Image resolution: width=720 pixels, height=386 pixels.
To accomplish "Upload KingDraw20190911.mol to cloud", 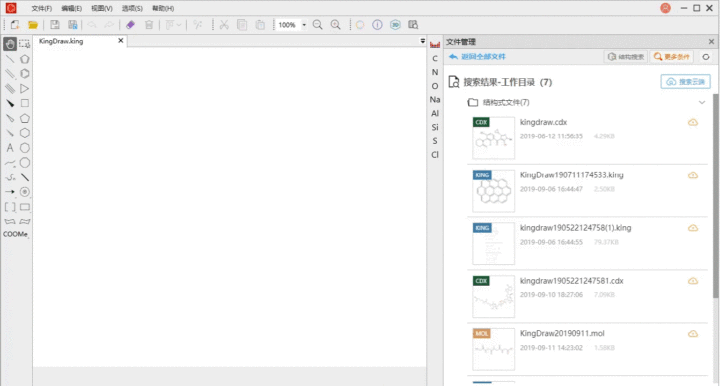I will [x=693, y=334].
